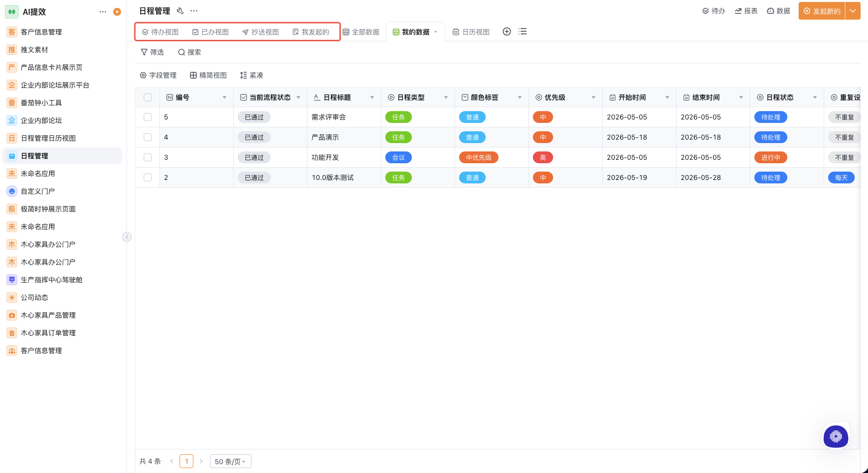868x473 pixels.
Task: Open 木心家具产品管理 camera icon
Action: [12, 315]
